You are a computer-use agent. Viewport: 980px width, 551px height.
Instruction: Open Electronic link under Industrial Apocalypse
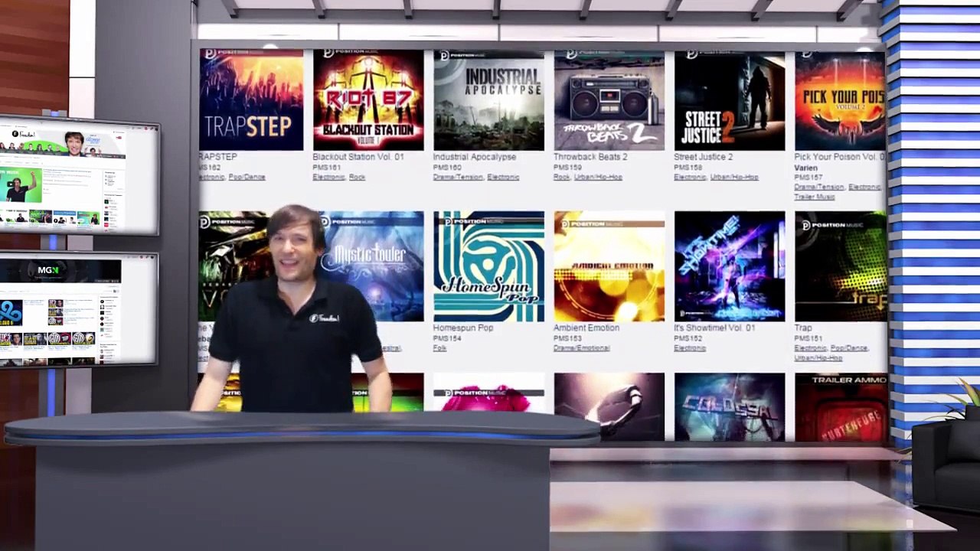[503, 177]
